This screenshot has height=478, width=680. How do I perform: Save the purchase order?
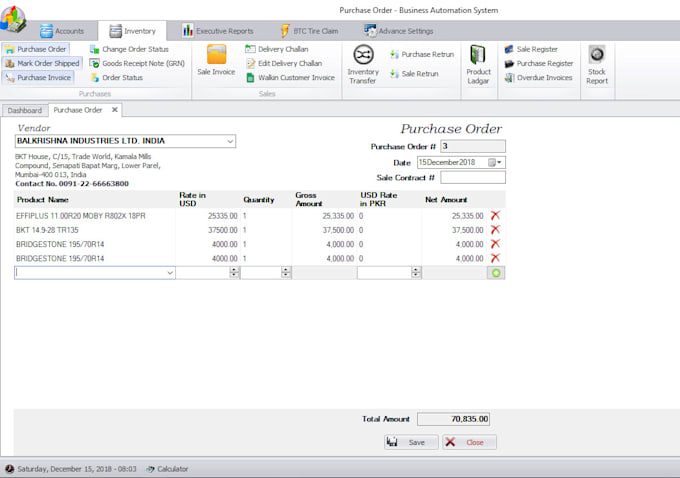[x=411, y=442]
